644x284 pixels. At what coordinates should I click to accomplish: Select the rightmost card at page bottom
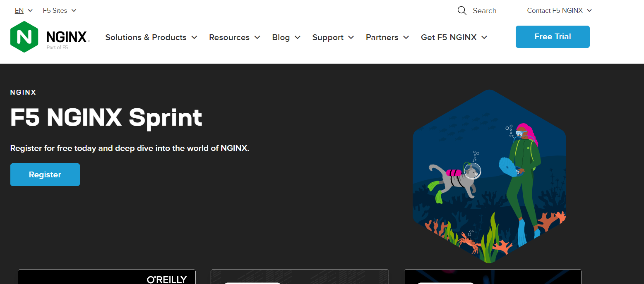click(493, 277)
